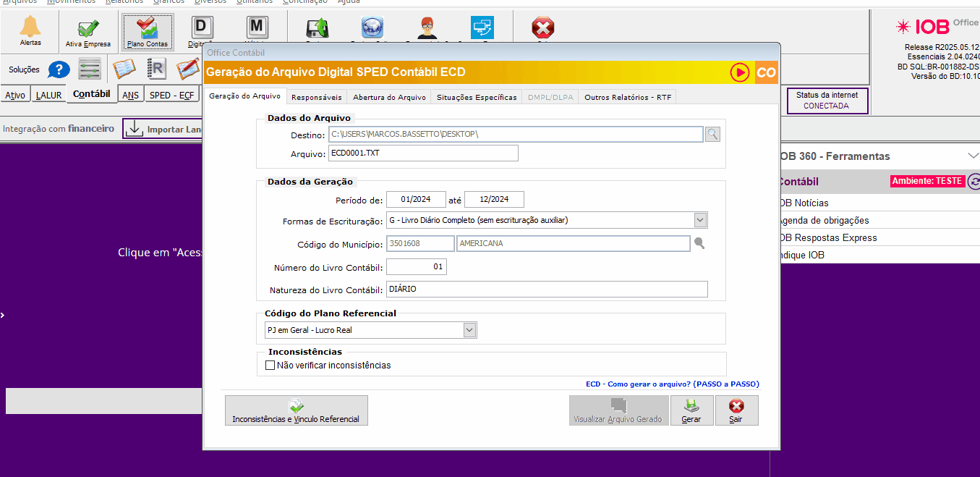Open the Formas de Escrituração dropdown
The image size is (980, 477).
tap(700, 220)
